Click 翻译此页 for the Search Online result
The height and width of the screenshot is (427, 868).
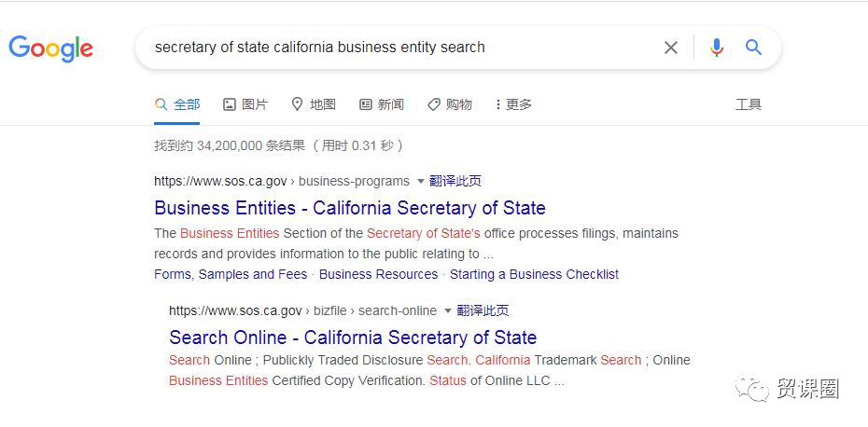pyautogui.click(x=483, y=310)
